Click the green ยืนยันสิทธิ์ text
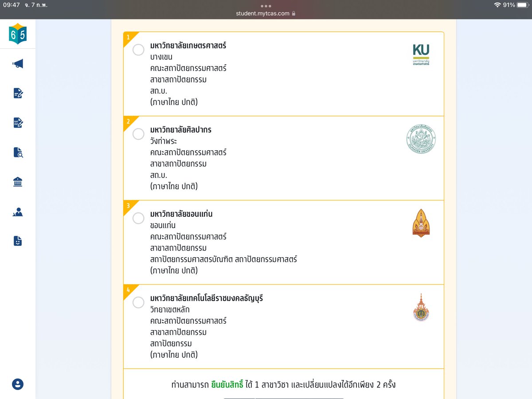The image size is (532, 399). coord(227,385)
